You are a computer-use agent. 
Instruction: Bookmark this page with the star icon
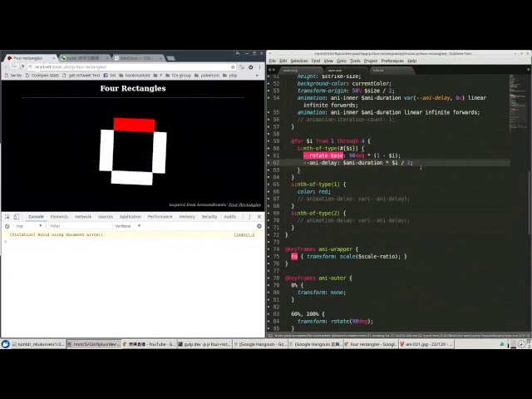point(233,67)
